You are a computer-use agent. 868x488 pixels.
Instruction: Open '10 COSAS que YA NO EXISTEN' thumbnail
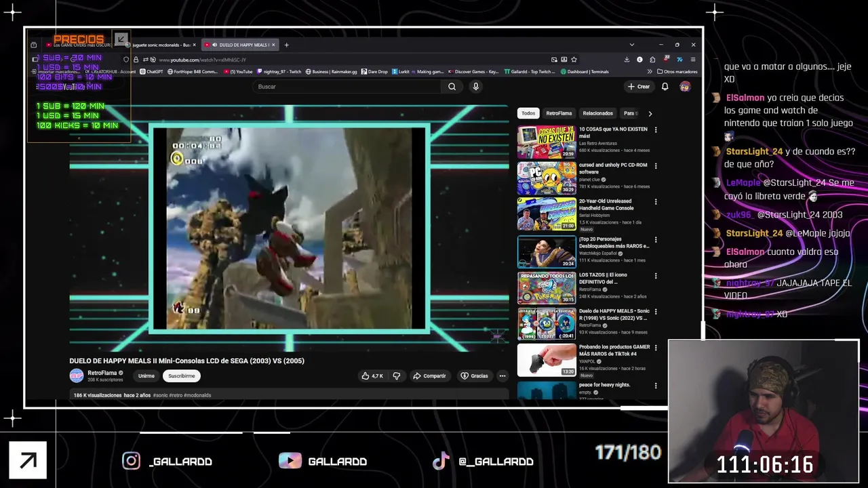(547, 142)
